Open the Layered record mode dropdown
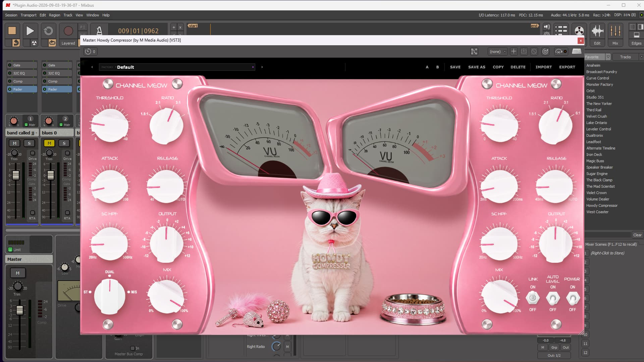644x362 pixels. coord(68,43)
